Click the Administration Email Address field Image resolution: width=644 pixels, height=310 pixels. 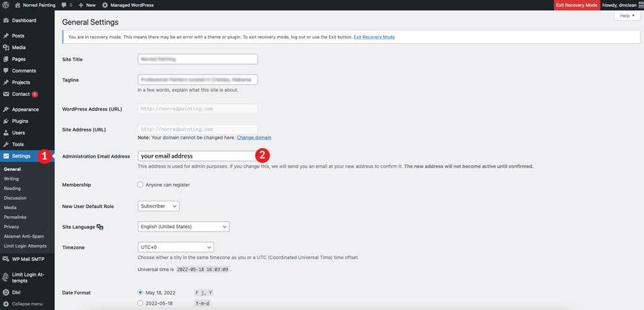point(198,156)
